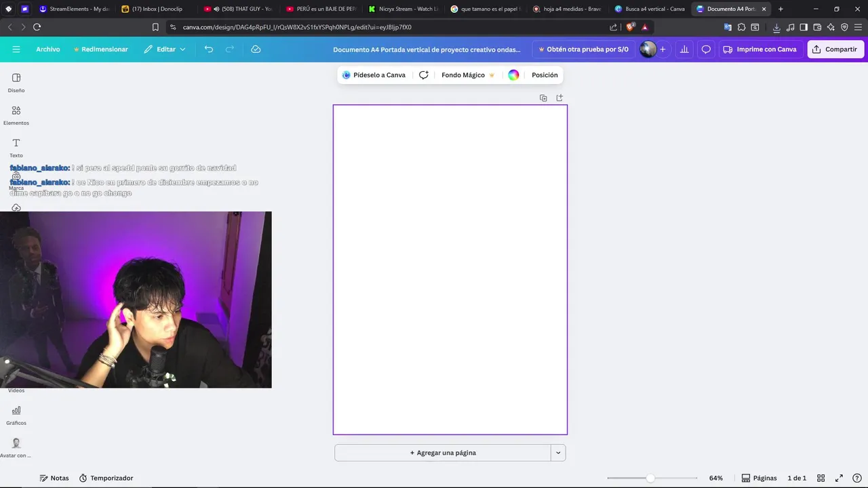Image resolution: width=868 pixels, height=488 pixels.
Task: Click Obtén otra prueba por S/0 button
Action: 584,49
